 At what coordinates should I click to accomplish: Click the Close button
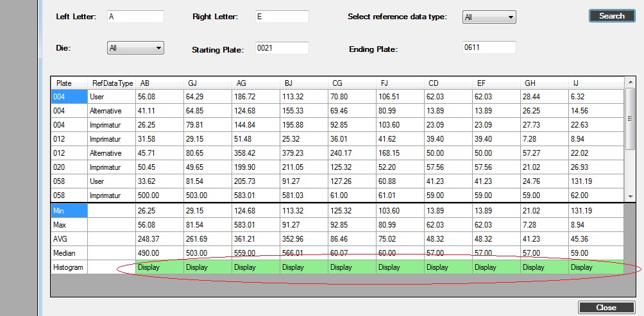[606, 308]
